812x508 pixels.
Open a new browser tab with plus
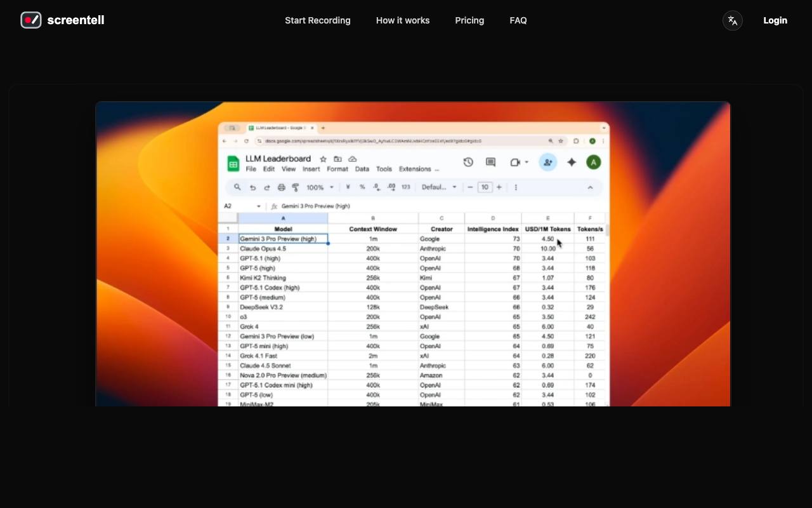click(x=323, y=128)
